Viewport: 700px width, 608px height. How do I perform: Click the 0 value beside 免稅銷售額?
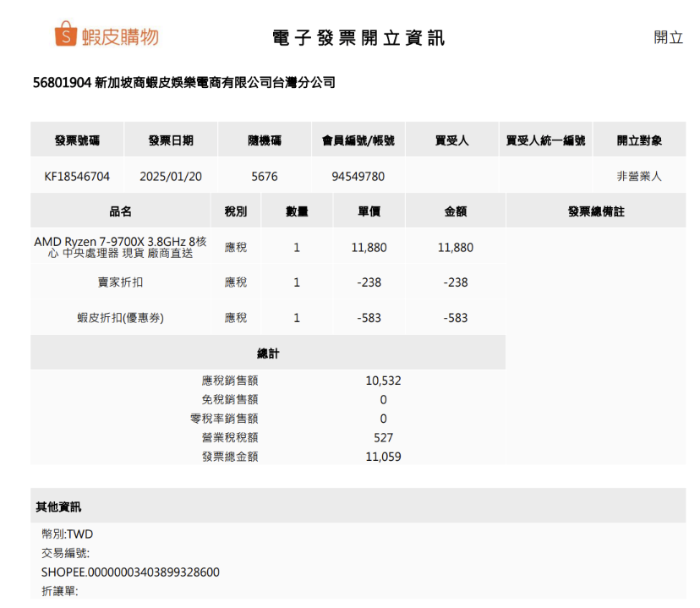point(384,399)
